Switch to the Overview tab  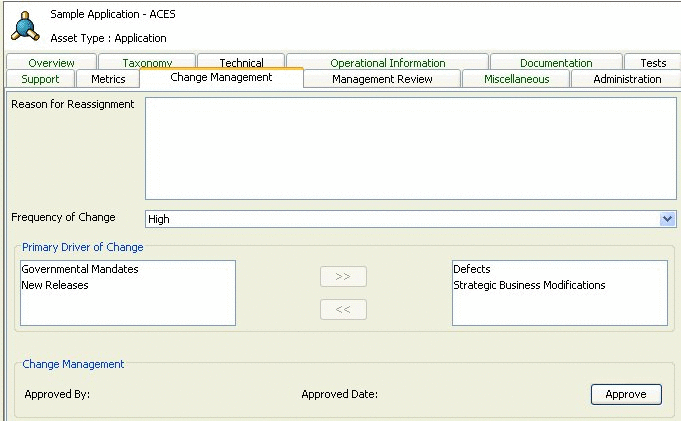click(51, 63)
